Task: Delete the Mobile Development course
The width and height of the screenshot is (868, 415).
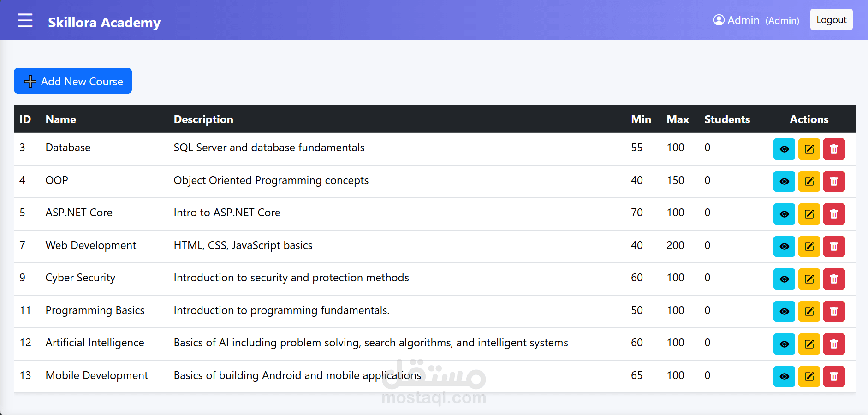Action: point(834,376)
